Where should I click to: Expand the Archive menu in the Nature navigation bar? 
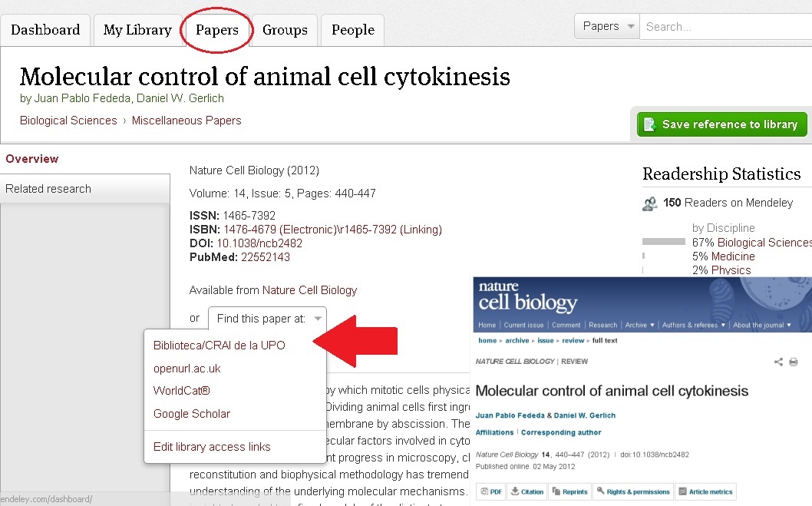pos(639,325)
